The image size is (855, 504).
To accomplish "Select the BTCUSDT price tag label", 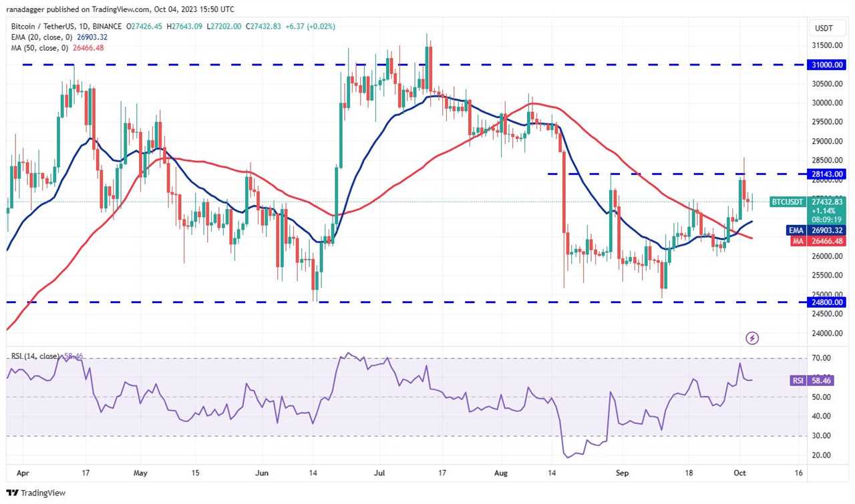I will (788, 202).
